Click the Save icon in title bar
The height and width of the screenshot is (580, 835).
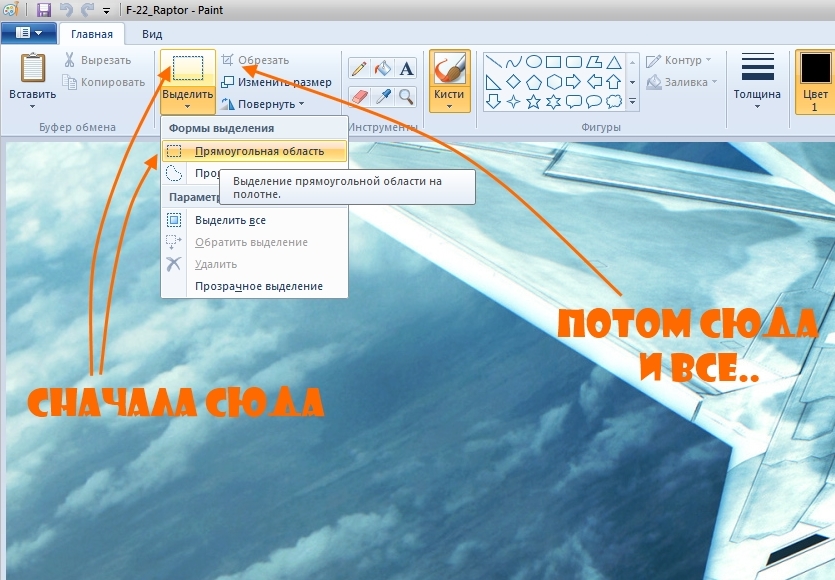(44, 10)
